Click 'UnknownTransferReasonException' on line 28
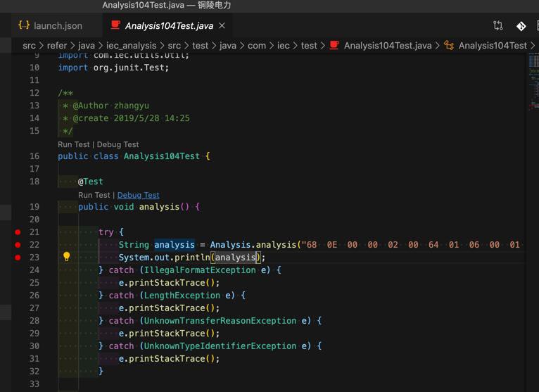539x392 pixels. [220, 321]
